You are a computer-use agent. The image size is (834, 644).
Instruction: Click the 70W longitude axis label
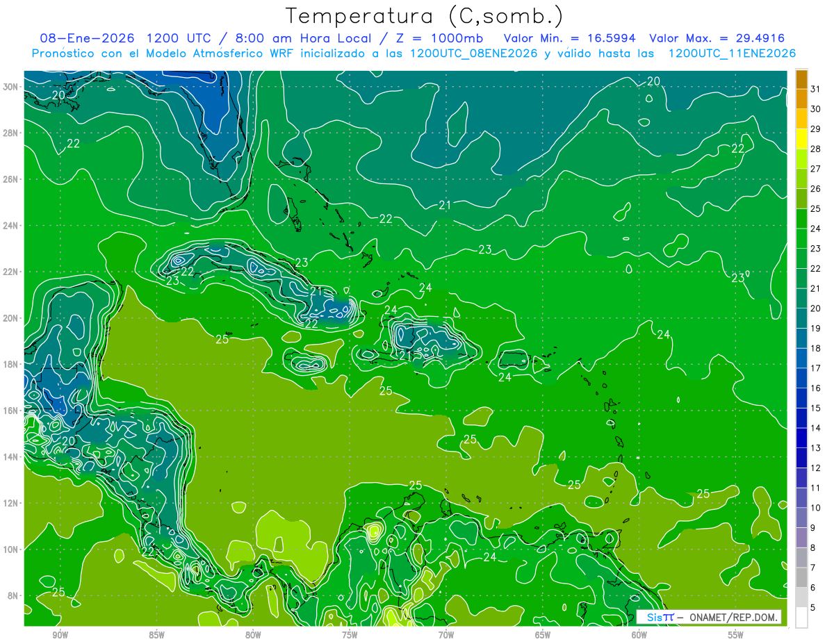click(446, 635)
